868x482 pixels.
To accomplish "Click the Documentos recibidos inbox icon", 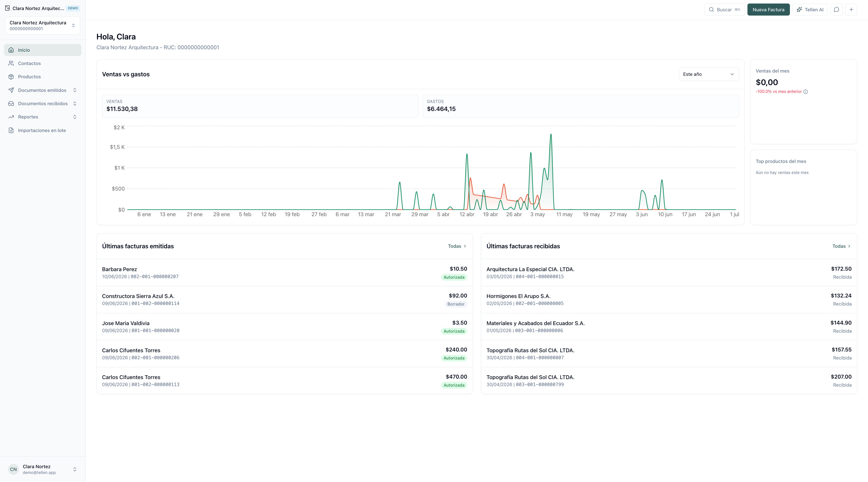I will [11, 103].
